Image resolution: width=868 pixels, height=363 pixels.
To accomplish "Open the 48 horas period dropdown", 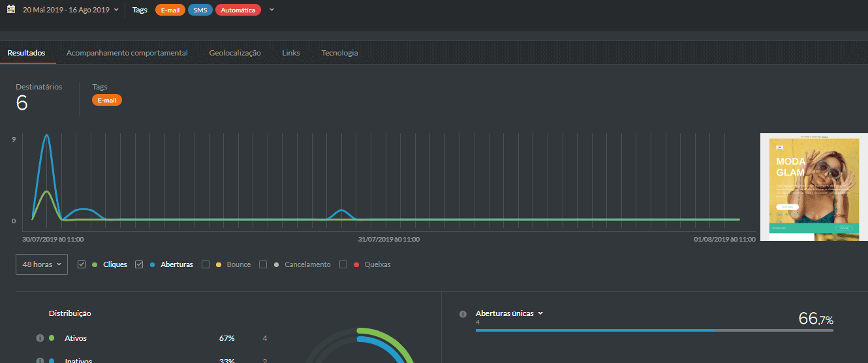I will 42,264.
